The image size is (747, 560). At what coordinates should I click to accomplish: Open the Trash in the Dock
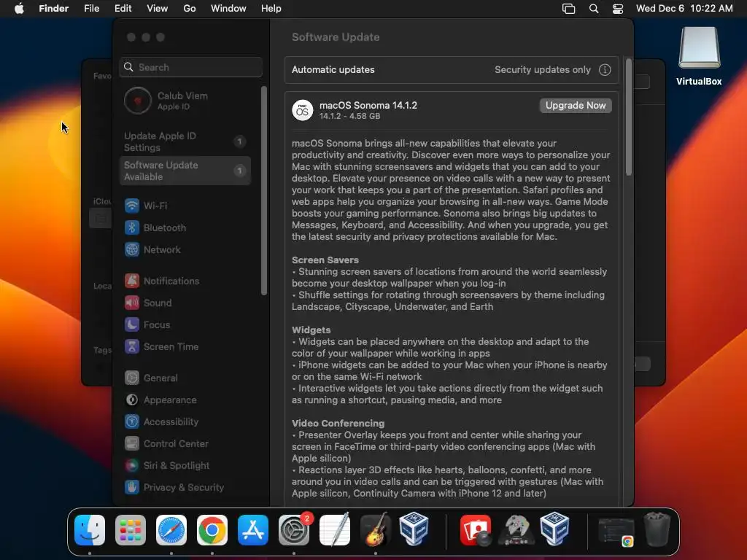(657, 529)
